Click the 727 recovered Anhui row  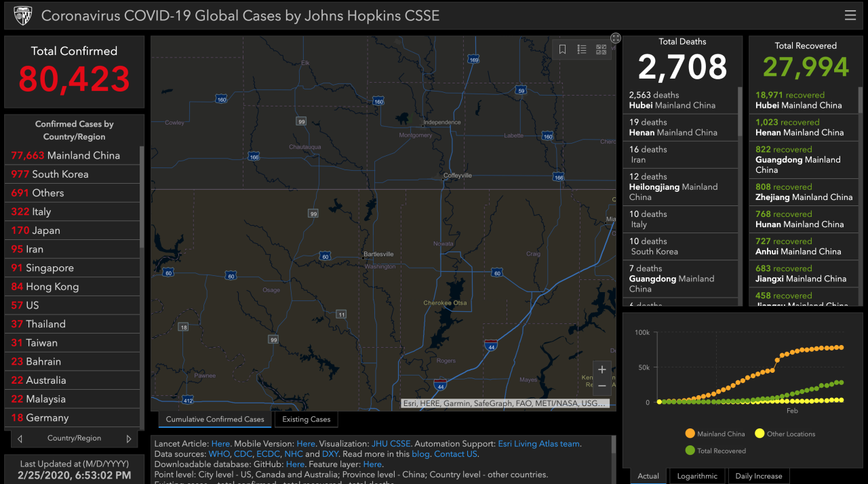804,246
